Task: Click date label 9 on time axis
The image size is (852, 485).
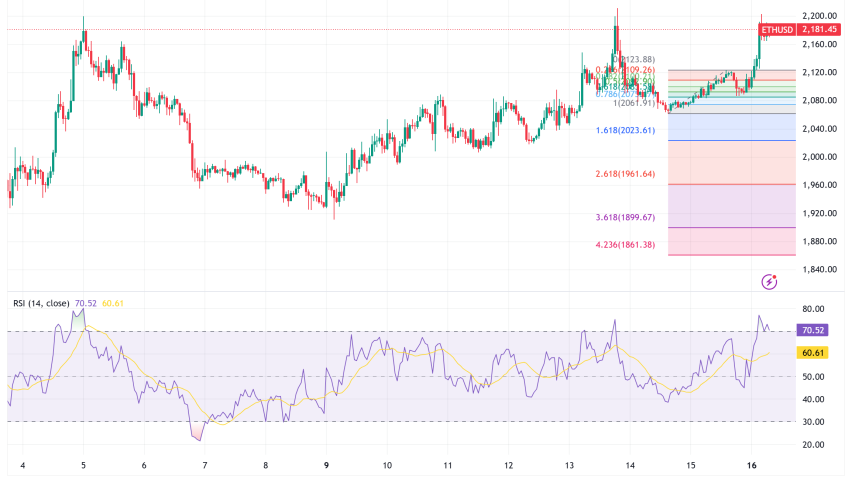Action: [x=327, y=466]
